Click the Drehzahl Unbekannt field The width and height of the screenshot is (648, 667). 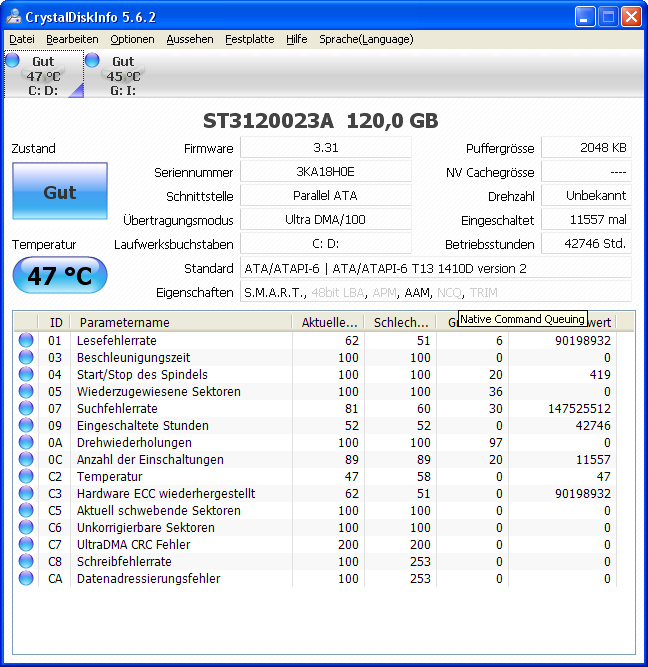[x=586, y=196]
